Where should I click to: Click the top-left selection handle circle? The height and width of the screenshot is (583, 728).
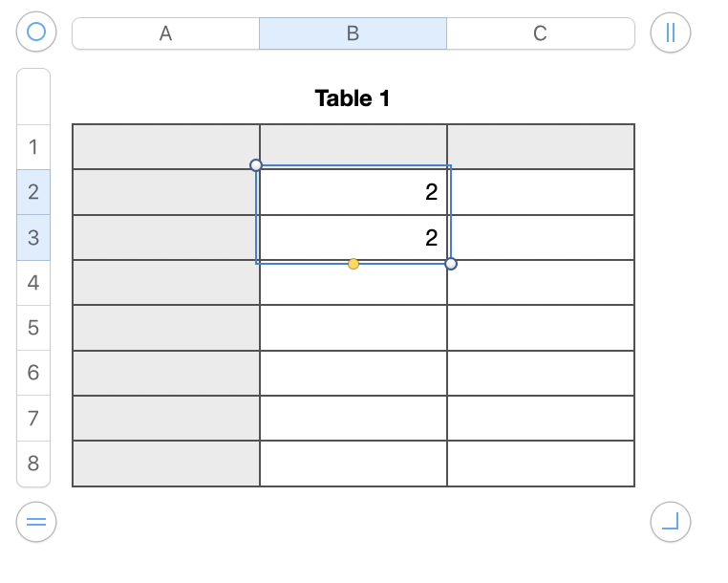coord(256,165)
